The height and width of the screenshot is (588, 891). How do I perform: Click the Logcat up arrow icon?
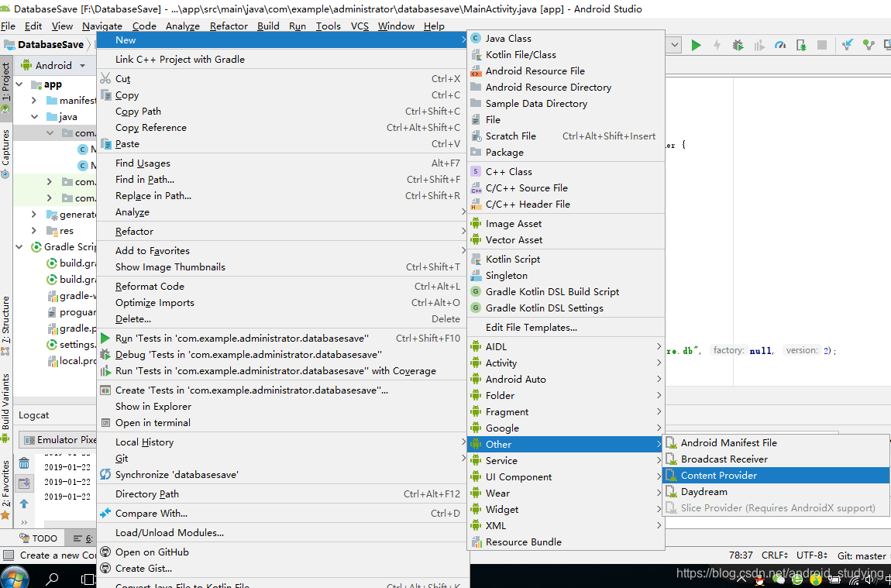coord(24,504)
